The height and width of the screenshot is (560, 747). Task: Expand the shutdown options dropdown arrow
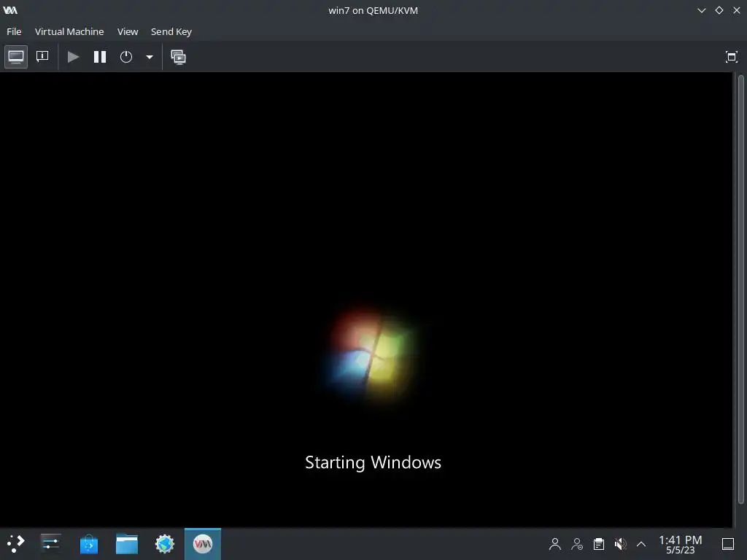149,57
